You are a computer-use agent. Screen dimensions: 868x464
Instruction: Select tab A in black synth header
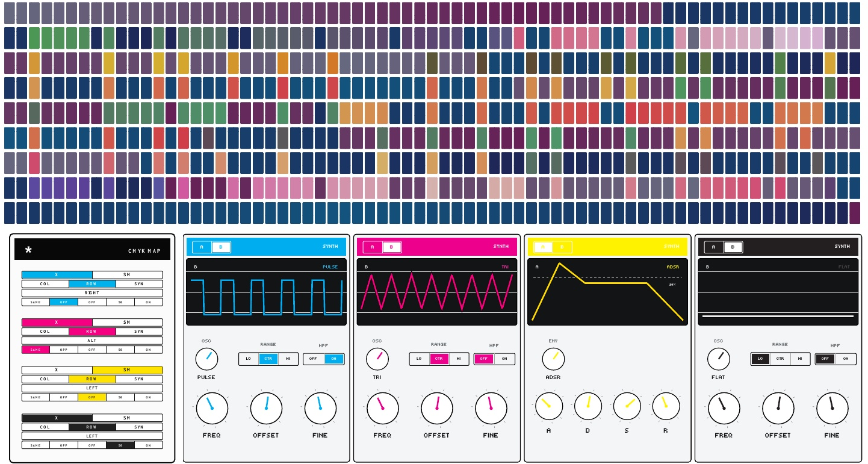pos(714,247)
